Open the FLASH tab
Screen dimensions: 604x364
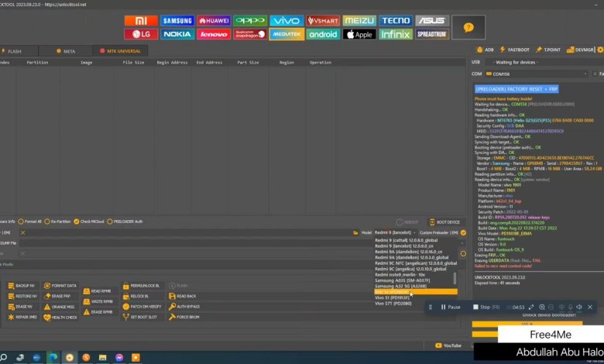[x=12, y=51]
